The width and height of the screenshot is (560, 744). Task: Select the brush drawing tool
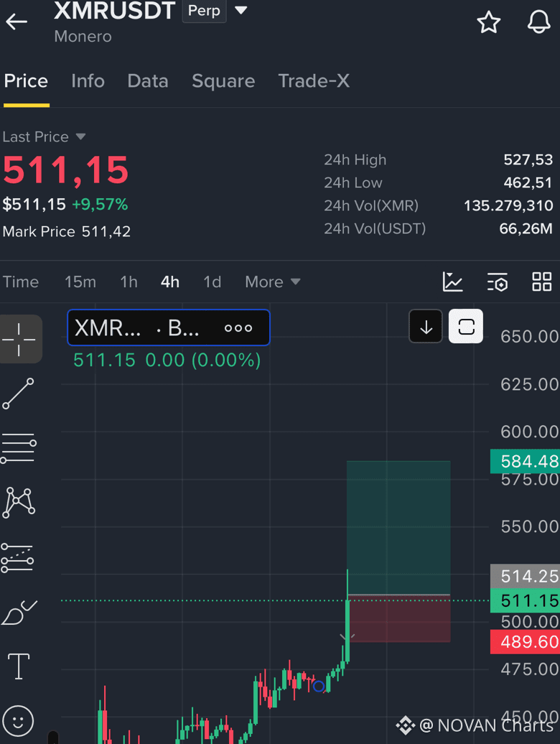pyautogui.click(x=19, y=612)
